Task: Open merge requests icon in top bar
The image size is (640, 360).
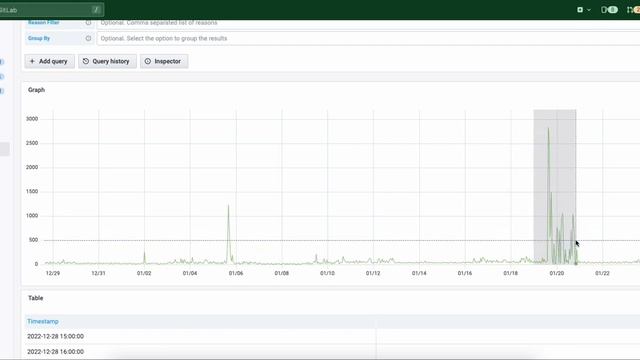Action: (633, 9)
